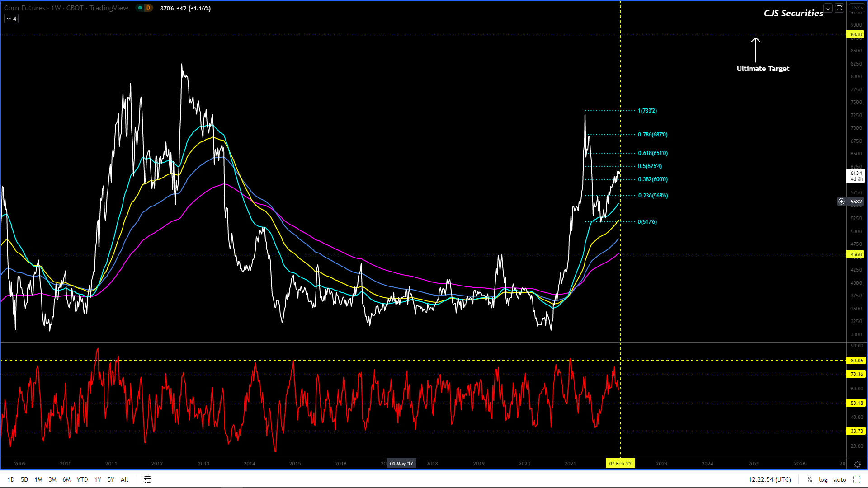This screenshot has height=488, width=868.
Task: Toggle the auto scale option
Action: tap(840, 479)
